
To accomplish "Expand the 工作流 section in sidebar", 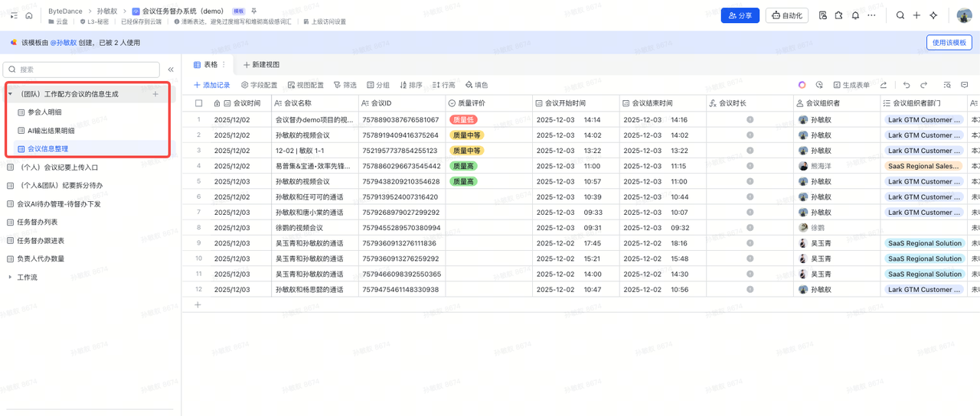I will [10, 277].
